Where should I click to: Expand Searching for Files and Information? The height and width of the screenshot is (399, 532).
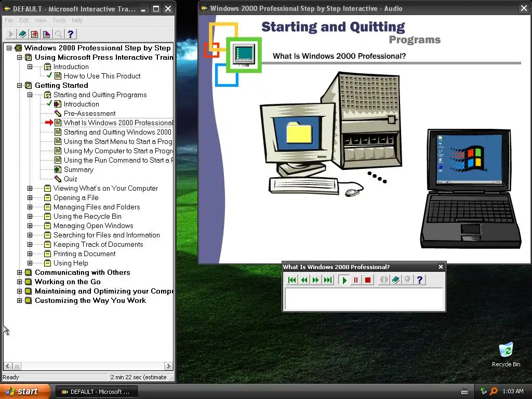[30, 235]
